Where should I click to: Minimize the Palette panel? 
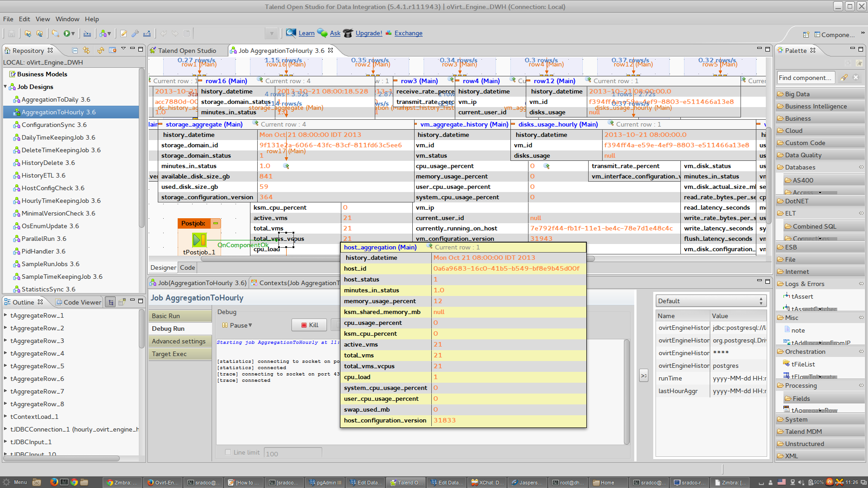pos(852,49)
